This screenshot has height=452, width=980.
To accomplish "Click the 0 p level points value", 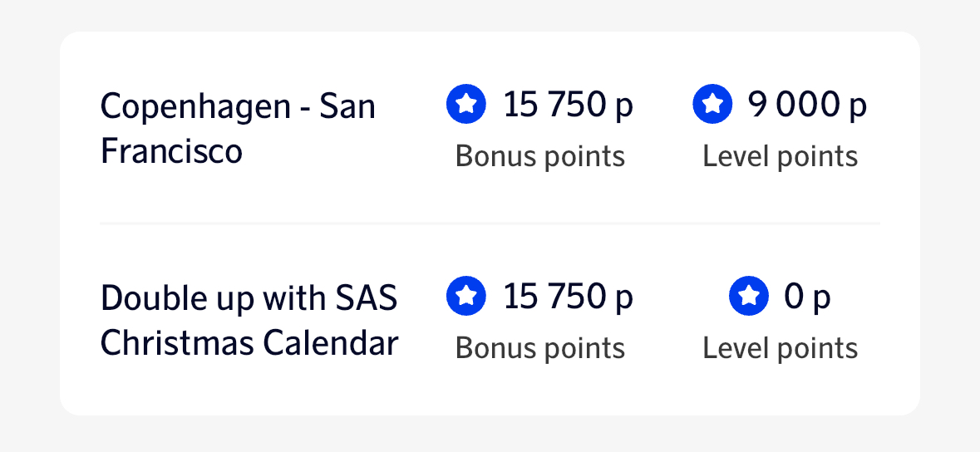I will (x=807, y=297).
